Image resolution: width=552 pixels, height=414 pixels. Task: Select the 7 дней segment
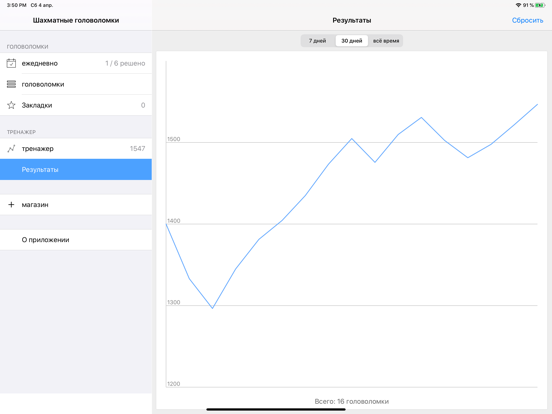coord(318,41)
